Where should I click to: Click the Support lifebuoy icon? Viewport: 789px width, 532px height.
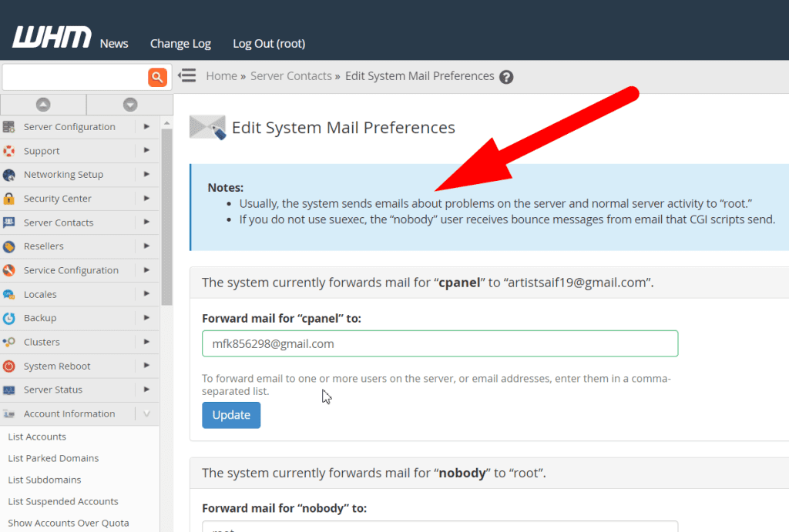9,151
